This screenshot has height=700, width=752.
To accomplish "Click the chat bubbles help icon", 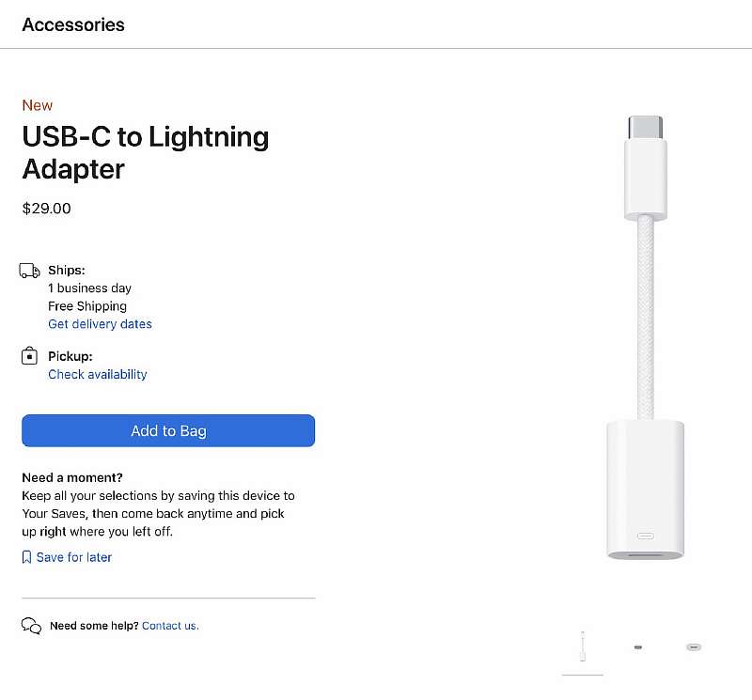I will (31, 626).
